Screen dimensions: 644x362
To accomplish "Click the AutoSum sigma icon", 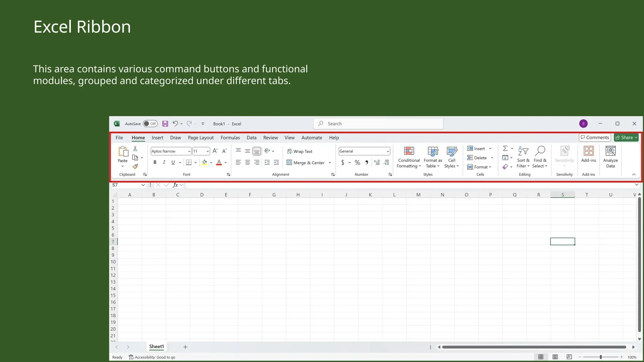I will (505, 148).
